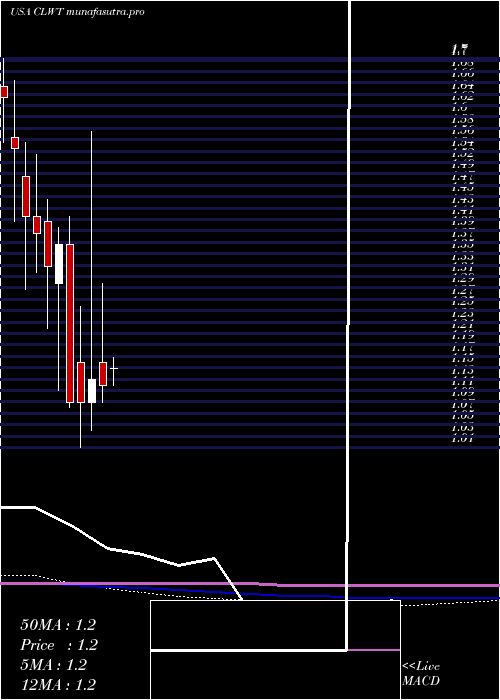The image size is (500, 700).
Task: Click the 5MA : 1.2 legend entry
Action: point(54,665)
